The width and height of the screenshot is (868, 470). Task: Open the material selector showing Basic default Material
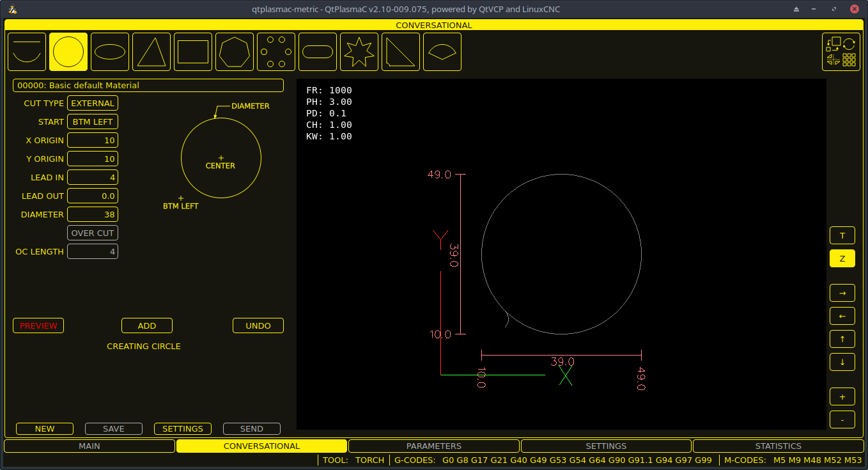[x=148, y=85]
